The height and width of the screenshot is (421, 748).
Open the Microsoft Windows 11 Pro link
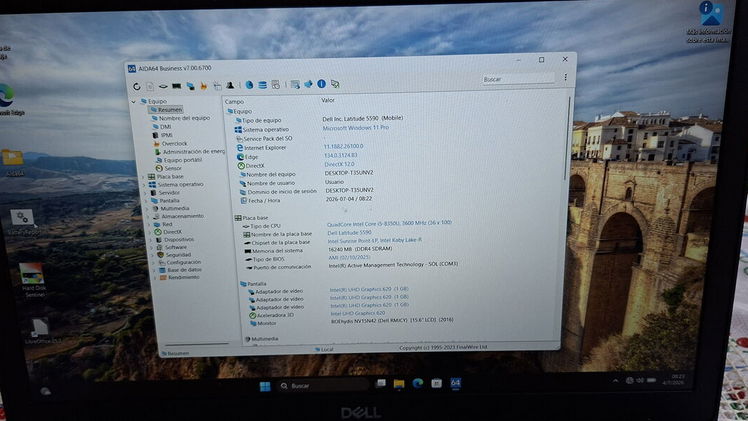pos(355,128)
